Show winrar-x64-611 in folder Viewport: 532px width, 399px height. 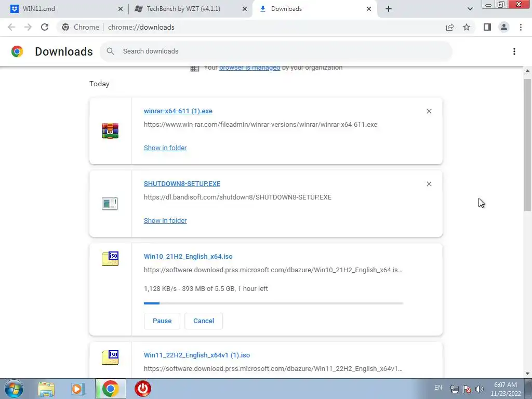pos(165,148)
